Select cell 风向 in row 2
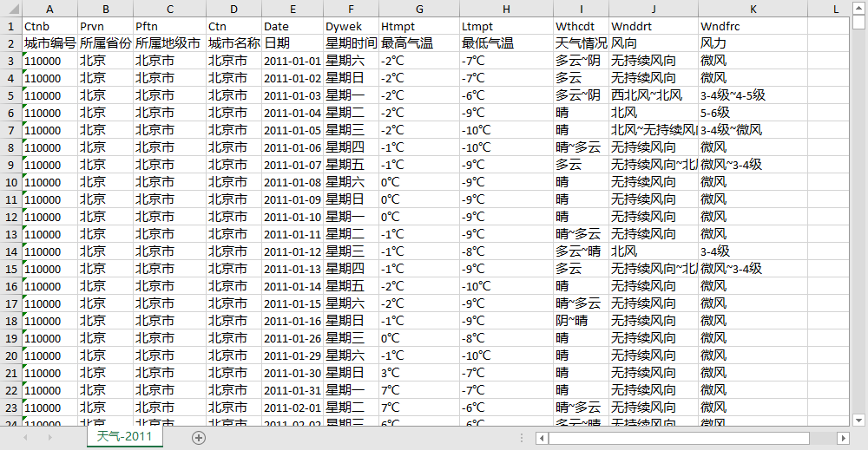The image size is (868, 450). coord(654,43)
